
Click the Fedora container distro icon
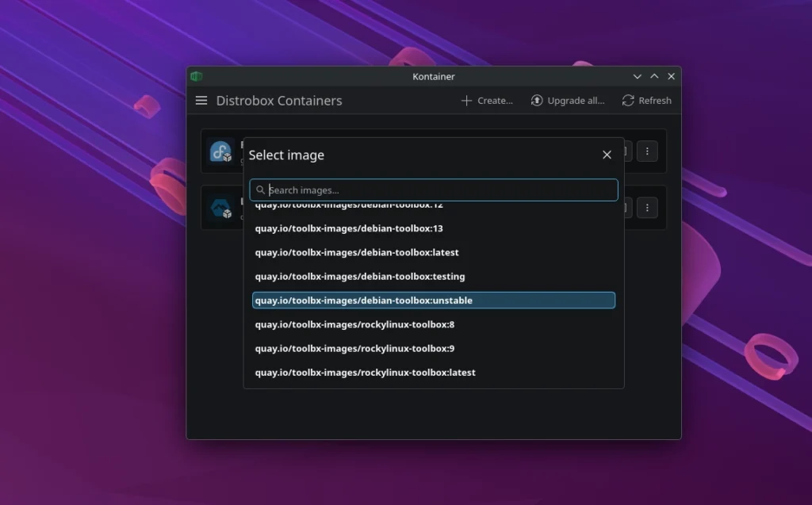click(x=221, y=151)
